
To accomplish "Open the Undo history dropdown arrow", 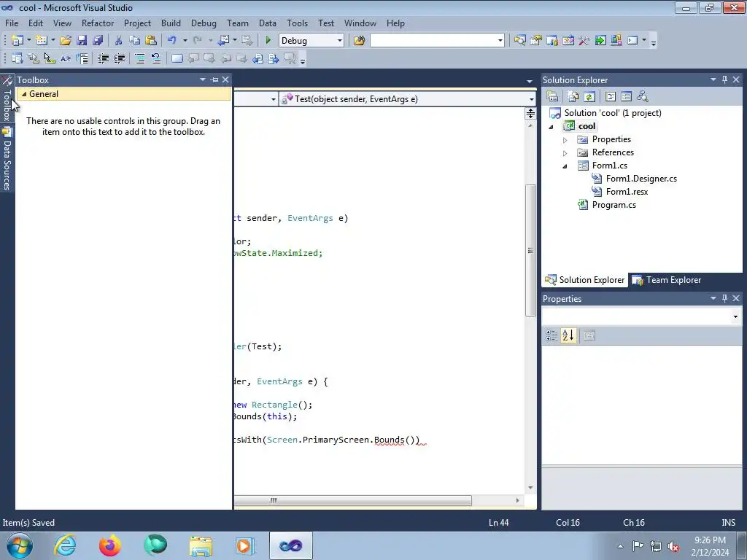I will click(185, 41).
